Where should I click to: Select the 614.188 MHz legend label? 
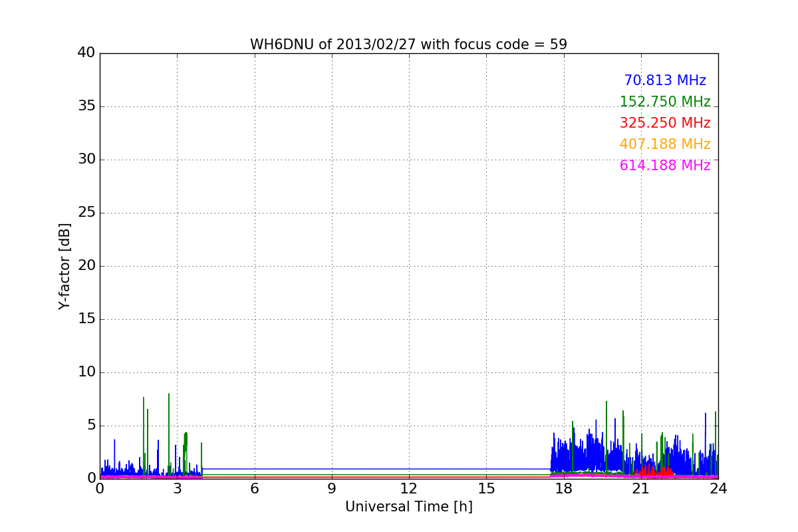(x=665, y=166)
